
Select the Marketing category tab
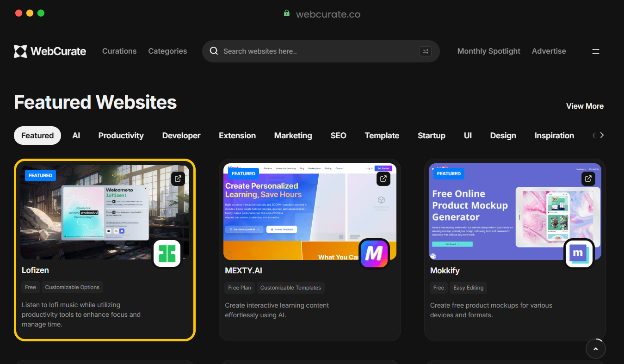[x=293, y=136]
